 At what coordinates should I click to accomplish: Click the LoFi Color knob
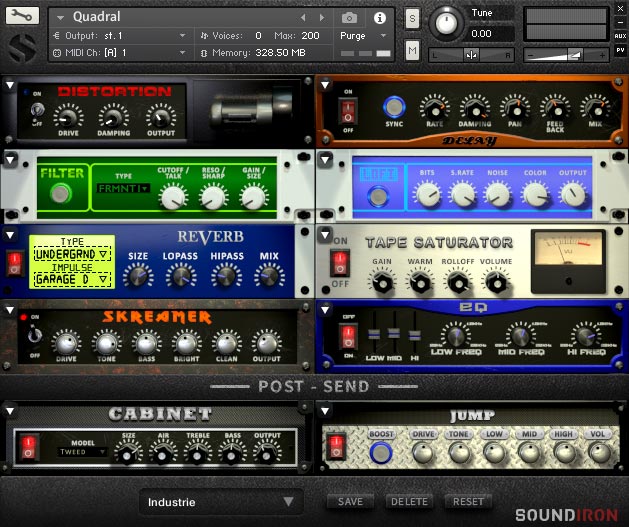(x=535, y=194)
